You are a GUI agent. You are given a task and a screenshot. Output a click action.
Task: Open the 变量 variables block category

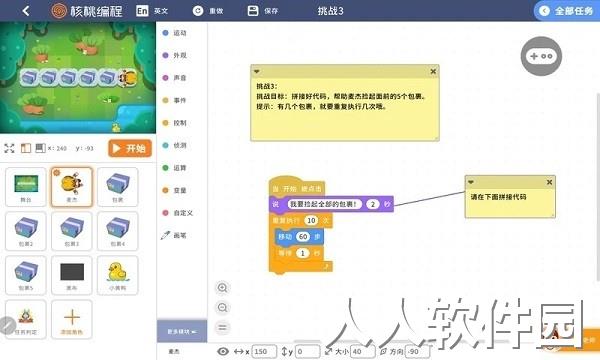pyautogui.click(x=175, y=190)
